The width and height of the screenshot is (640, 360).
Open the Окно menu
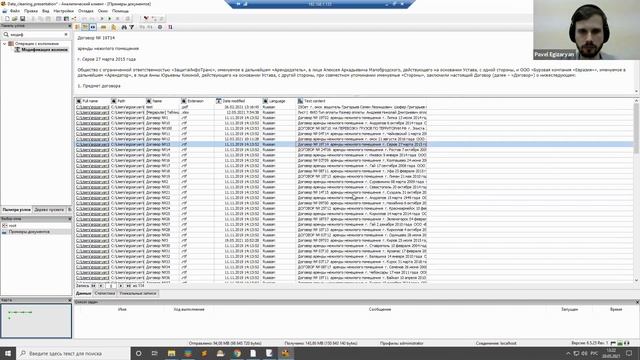coord(103,11)
